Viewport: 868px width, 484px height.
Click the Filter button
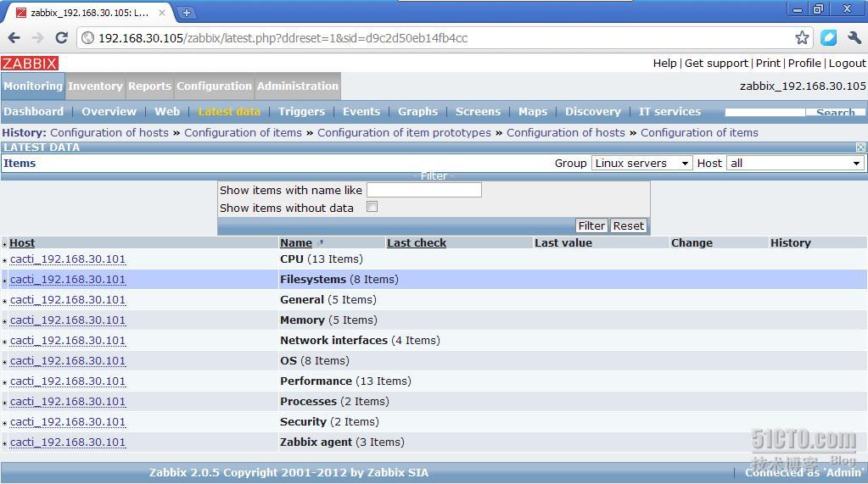[591, 225]
